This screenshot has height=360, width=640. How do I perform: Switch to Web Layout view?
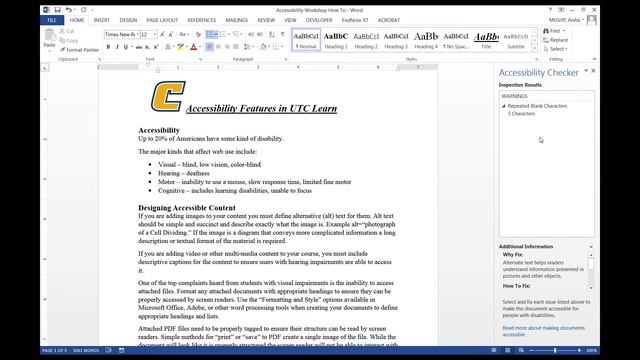point(521,350)
